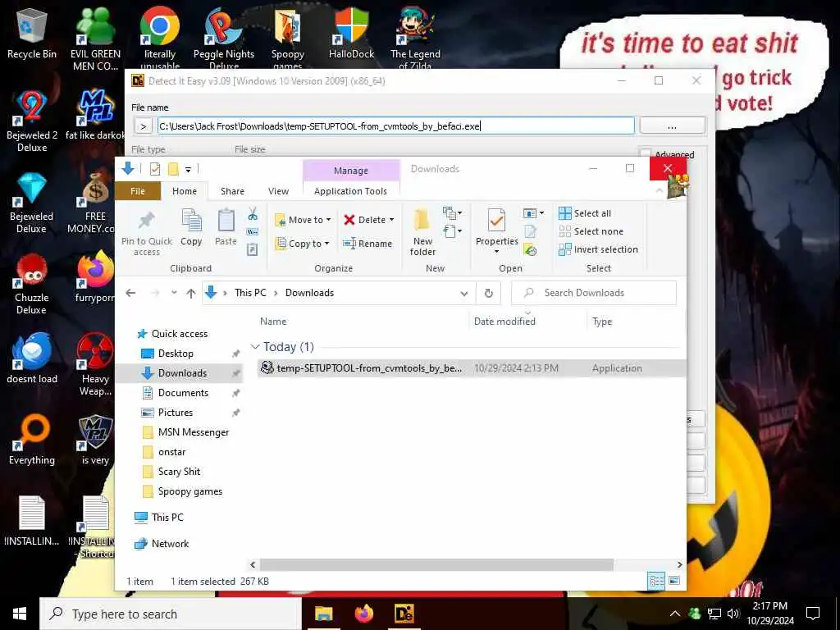Go up one folder level with the up arrow
This screenshot has height=630, width=840.
[x=190, y=293]
